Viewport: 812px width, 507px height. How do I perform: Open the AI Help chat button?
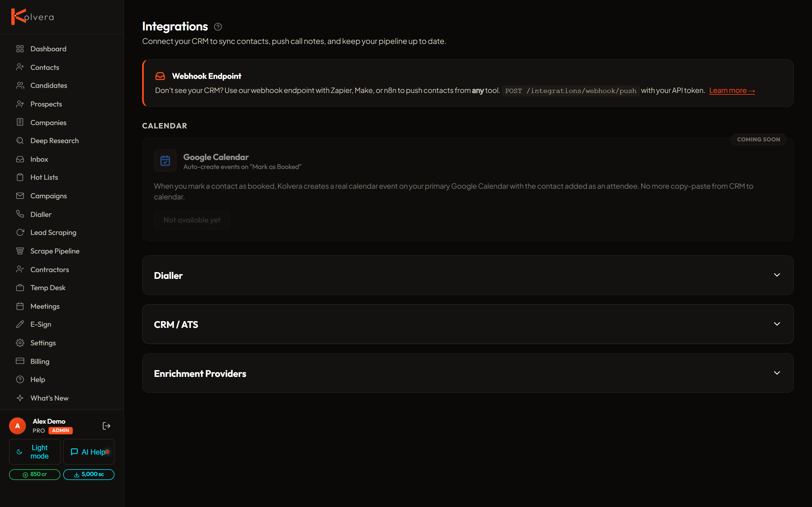tap(89, 452)
